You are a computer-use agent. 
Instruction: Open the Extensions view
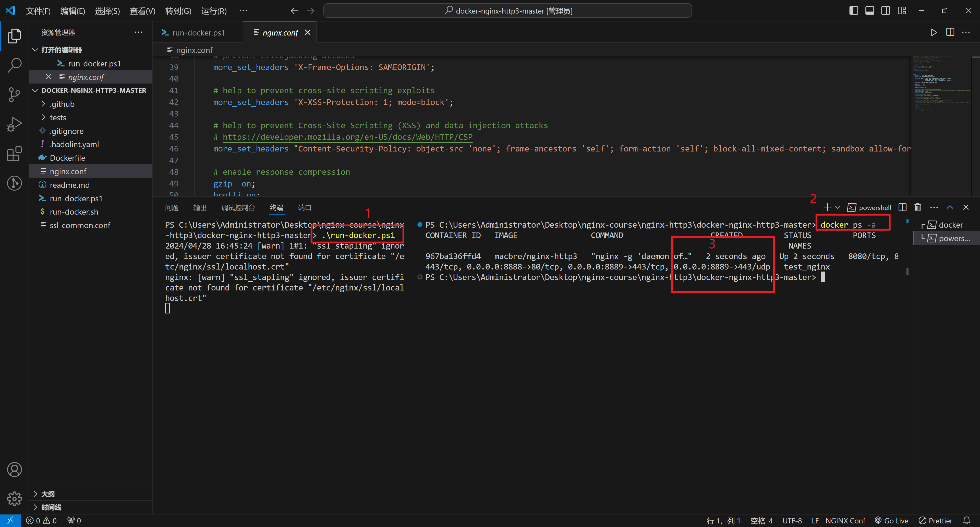tap(14, 154)
